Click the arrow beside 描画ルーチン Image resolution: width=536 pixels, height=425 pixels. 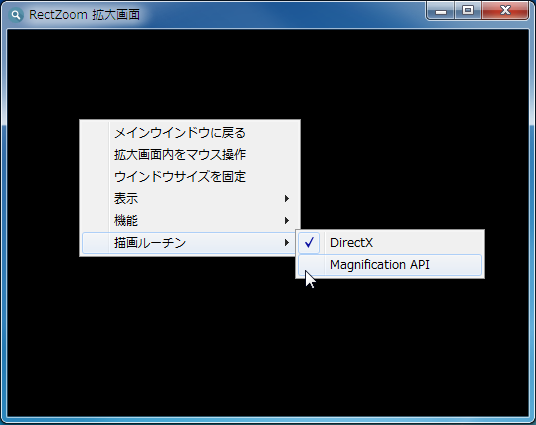click(x=287, y=243)
